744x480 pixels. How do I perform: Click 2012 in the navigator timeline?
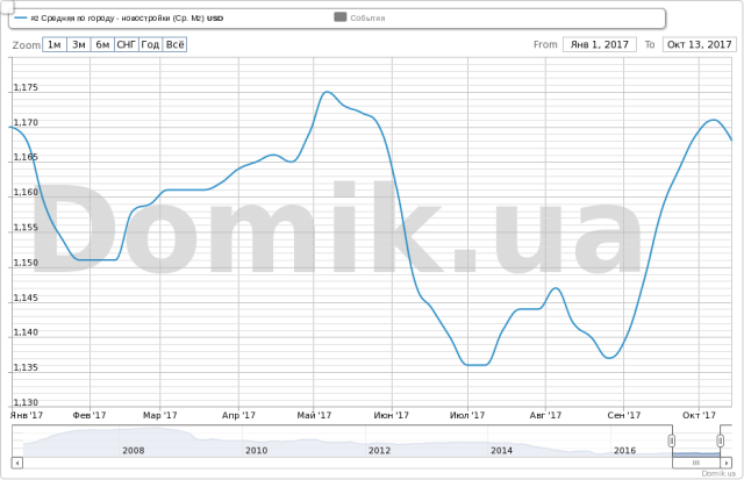[x=380, y=450]
